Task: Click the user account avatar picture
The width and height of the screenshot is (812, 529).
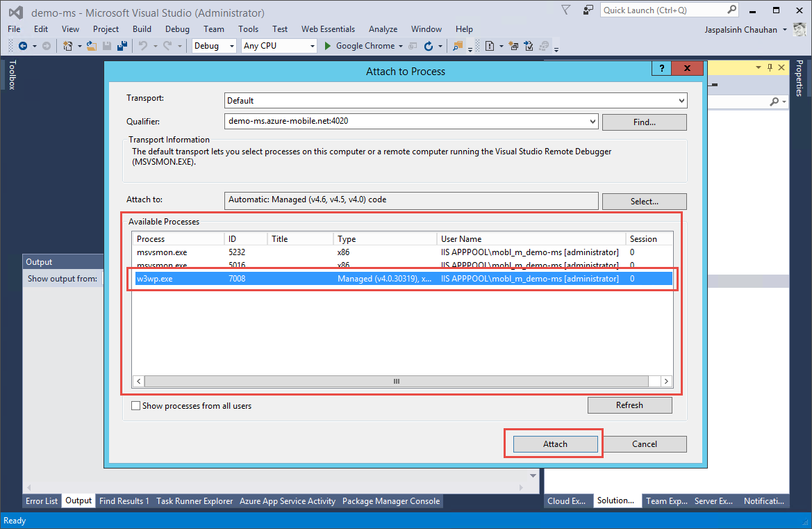Action: click(800, 29)
